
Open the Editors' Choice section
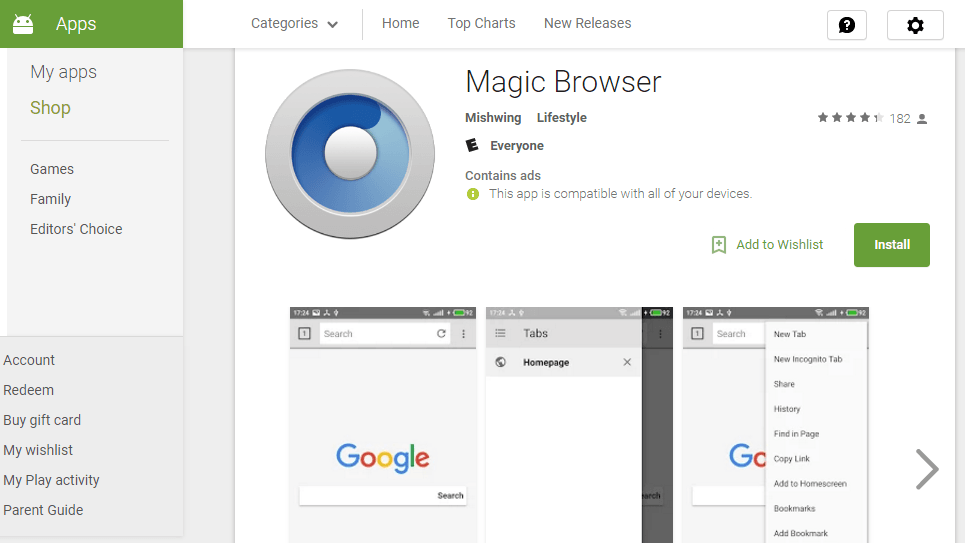76,229
